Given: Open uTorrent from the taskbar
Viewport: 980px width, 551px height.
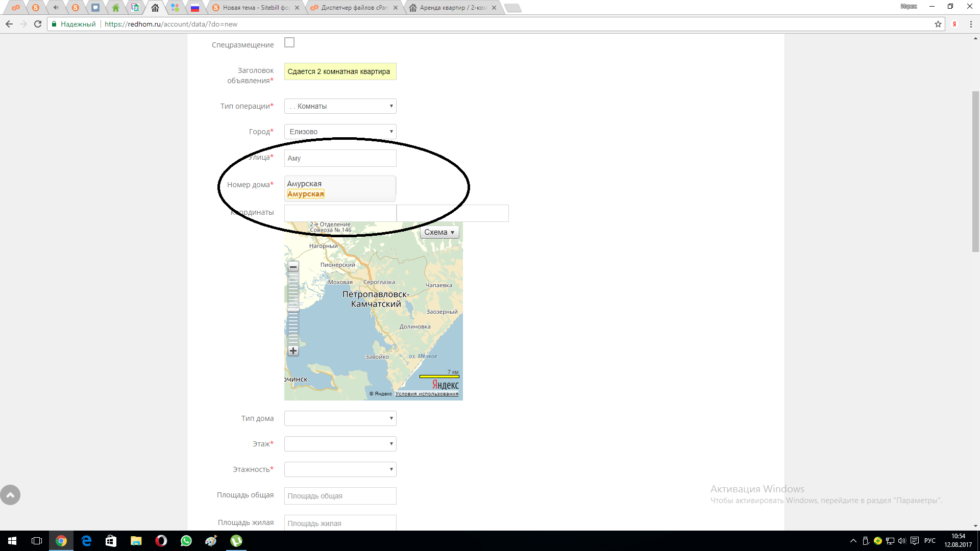Looking at the screenshot, I should click(x=236, y=541).
